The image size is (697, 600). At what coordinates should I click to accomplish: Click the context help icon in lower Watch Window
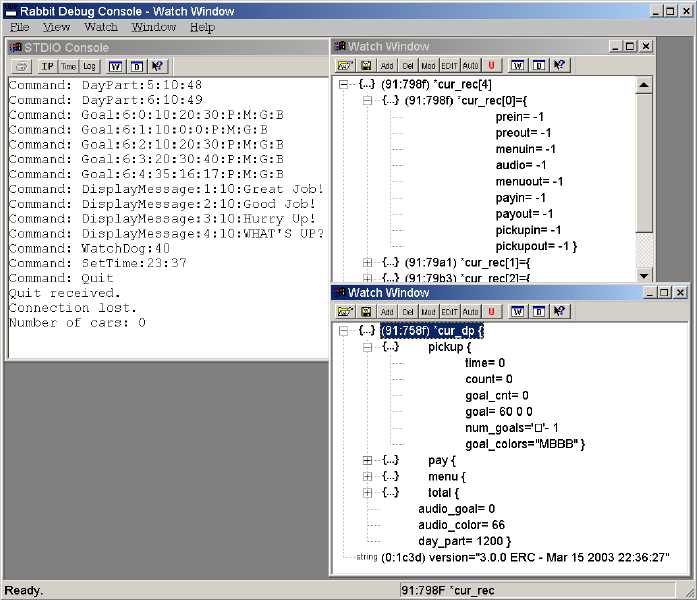click(x=559, y=312)
